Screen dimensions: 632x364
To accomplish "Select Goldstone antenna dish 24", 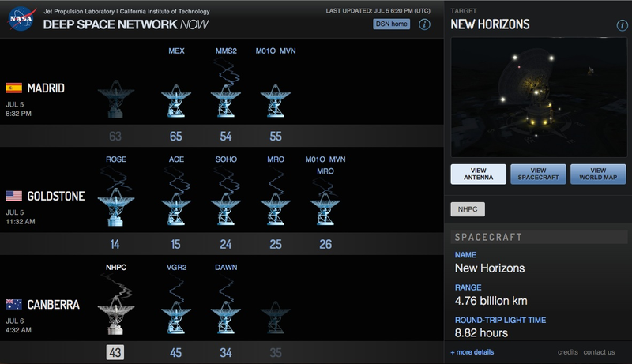I will pyautogui.click(x=226, y=208).
